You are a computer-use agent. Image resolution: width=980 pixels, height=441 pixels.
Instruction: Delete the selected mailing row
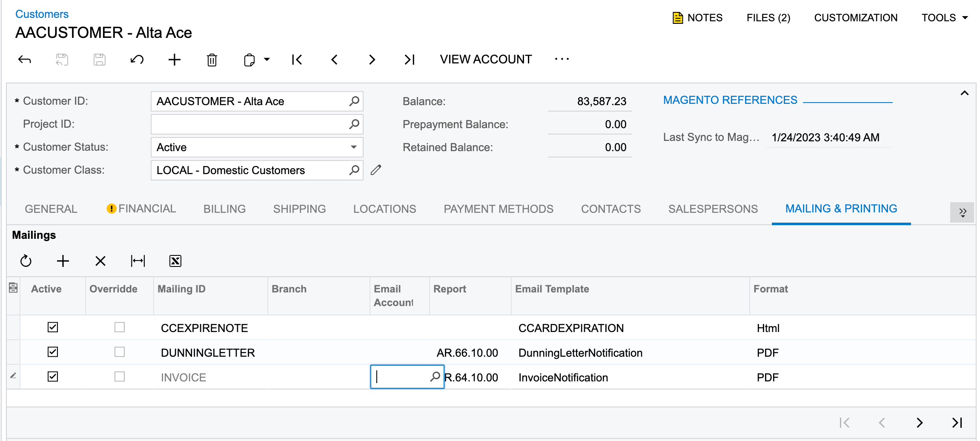tap(100, 261)
